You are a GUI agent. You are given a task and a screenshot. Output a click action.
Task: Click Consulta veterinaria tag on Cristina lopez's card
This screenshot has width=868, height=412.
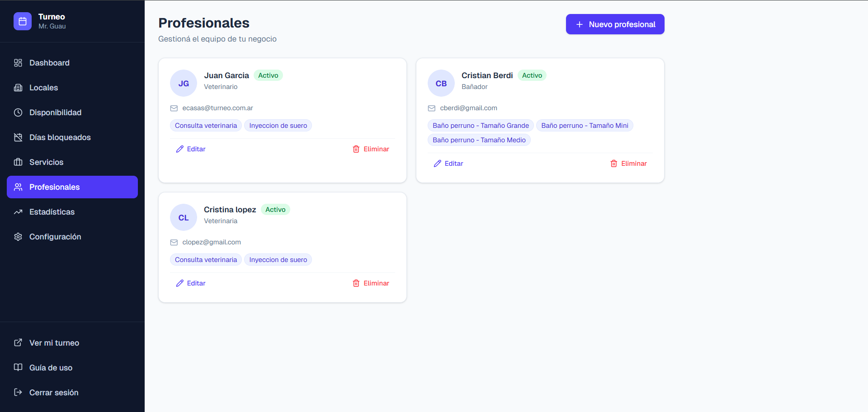(206, 260)
